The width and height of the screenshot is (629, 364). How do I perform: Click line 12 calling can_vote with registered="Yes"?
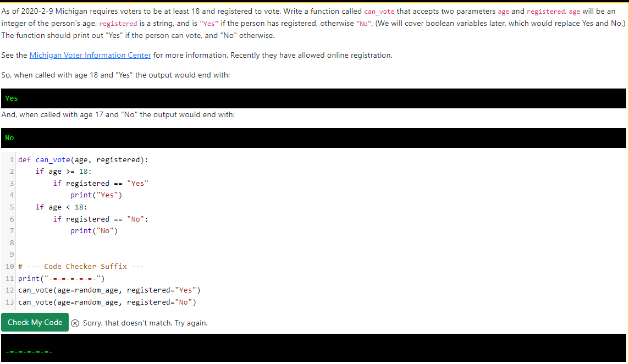tap(107, 290)
